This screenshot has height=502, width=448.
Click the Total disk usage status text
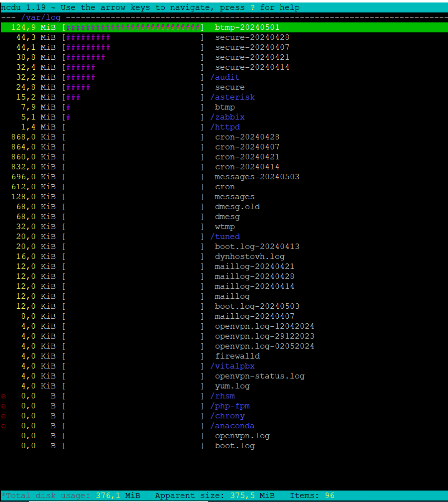click(48, 496)
